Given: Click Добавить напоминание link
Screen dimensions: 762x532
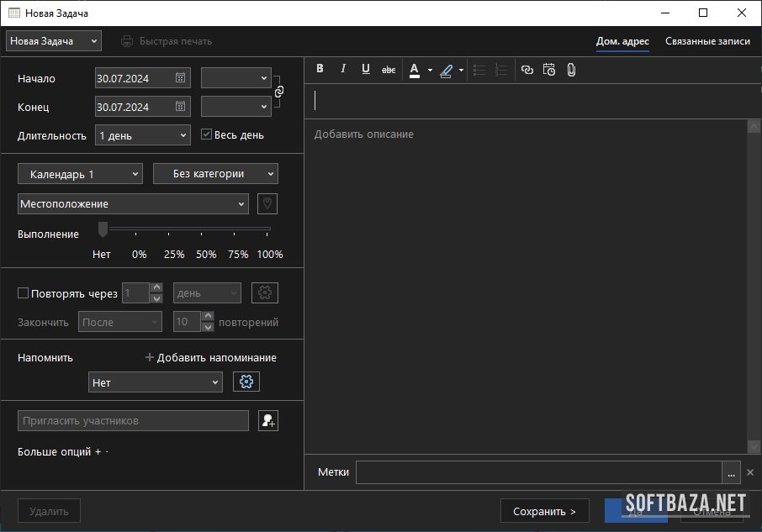Looking at the screenshot, I should (x=210, y=357).
